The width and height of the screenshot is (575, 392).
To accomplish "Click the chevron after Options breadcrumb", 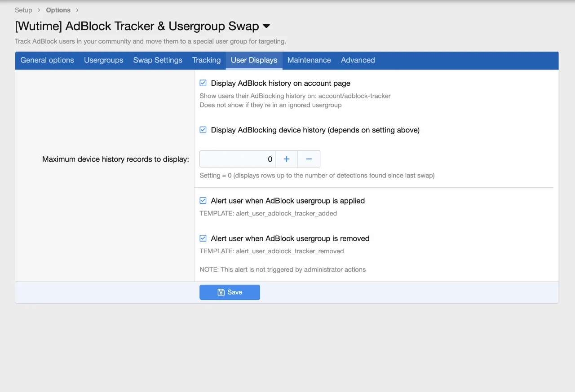I will [x=77, y=10].
